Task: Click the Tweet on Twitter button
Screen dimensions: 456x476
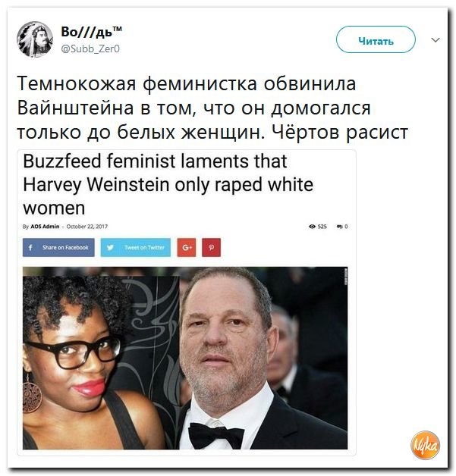Action: coord(136,247)
